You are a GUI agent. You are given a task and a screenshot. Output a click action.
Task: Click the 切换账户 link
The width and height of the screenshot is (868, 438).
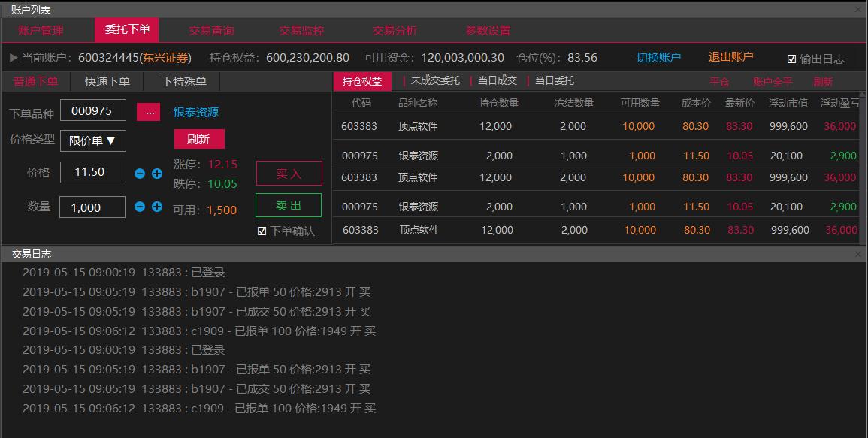(658, 58)
